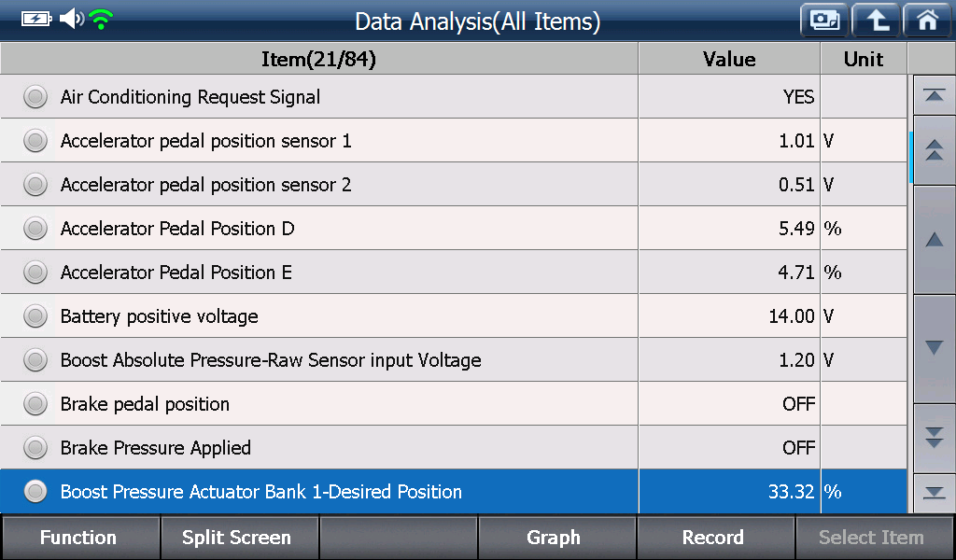Screen dimensions: 956x560
Task: Select the Battery positive voltage radio button
Action: tap(35, 315)
